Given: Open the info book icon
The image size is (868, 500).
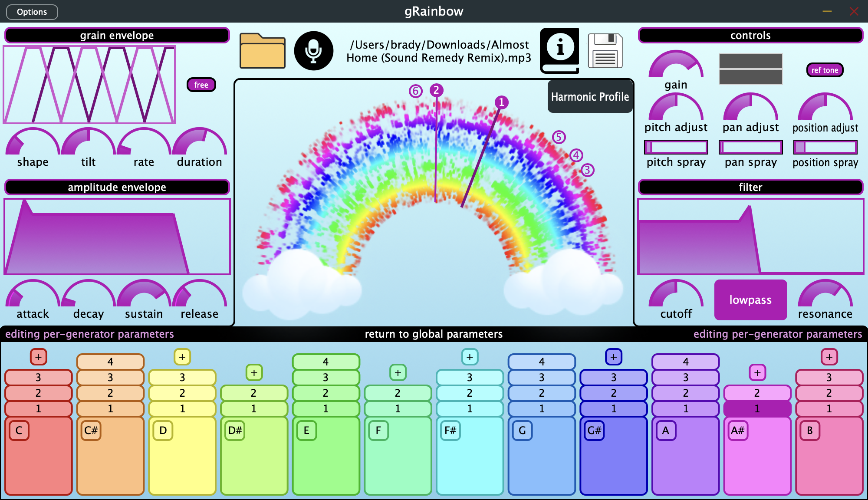Looking at the screenshot, I should coord(559,50).
